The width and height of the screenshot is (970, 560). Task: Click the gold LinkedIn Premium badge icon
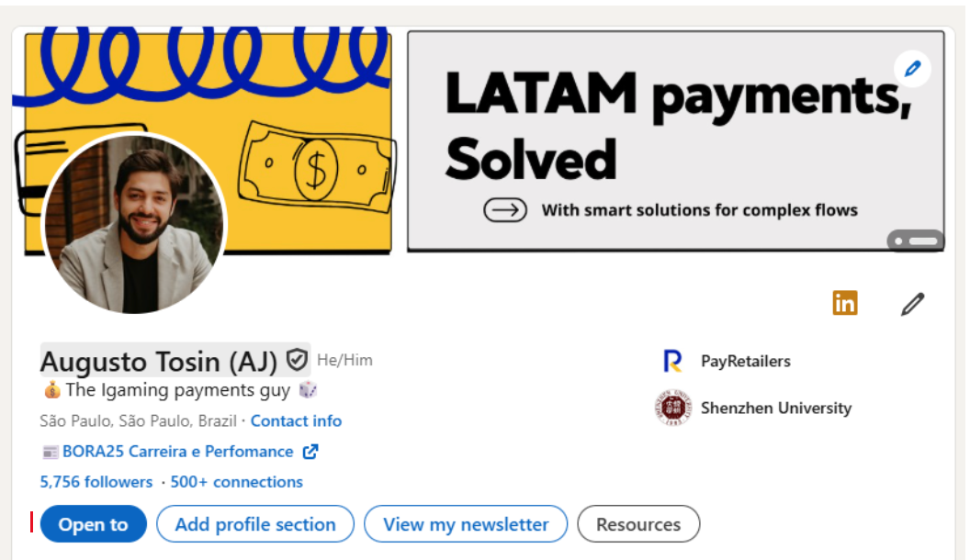click(845, 303)
